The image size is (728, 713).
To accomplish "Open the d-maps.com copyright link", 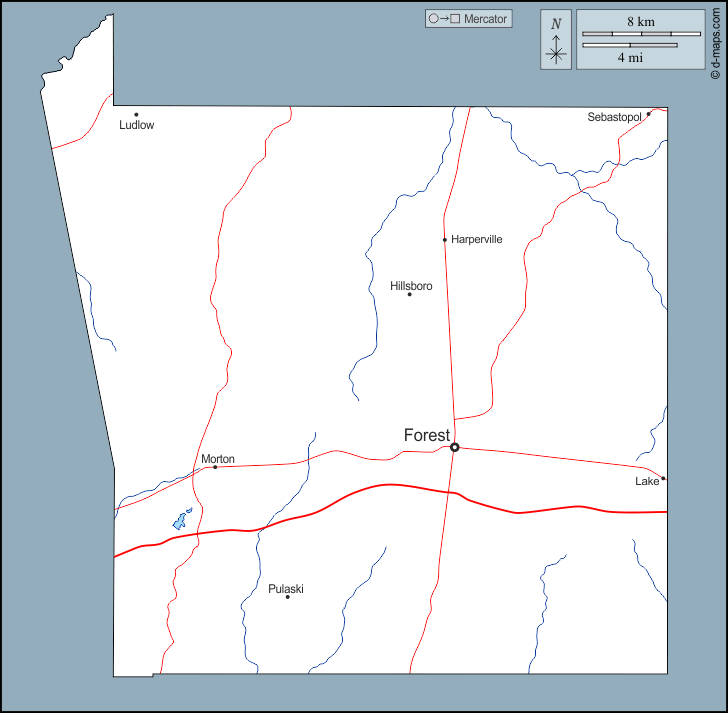I will 716,40.
